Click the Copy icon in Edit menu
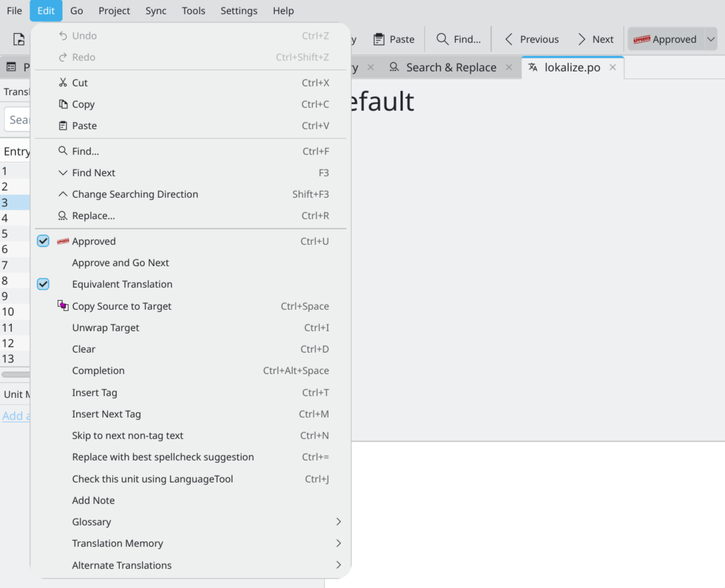The height and width of the screenshot is (588, 725). 63,104
